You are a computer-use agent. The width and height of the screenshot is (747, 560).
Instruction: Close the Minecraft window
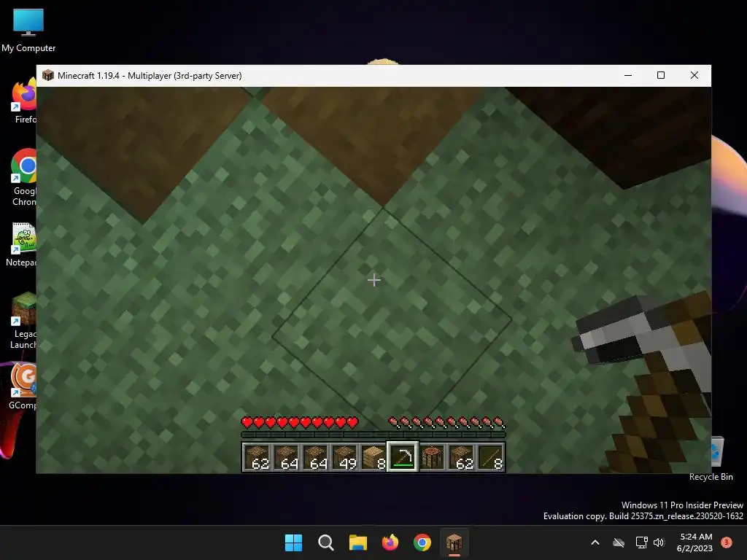click(694, 75)
